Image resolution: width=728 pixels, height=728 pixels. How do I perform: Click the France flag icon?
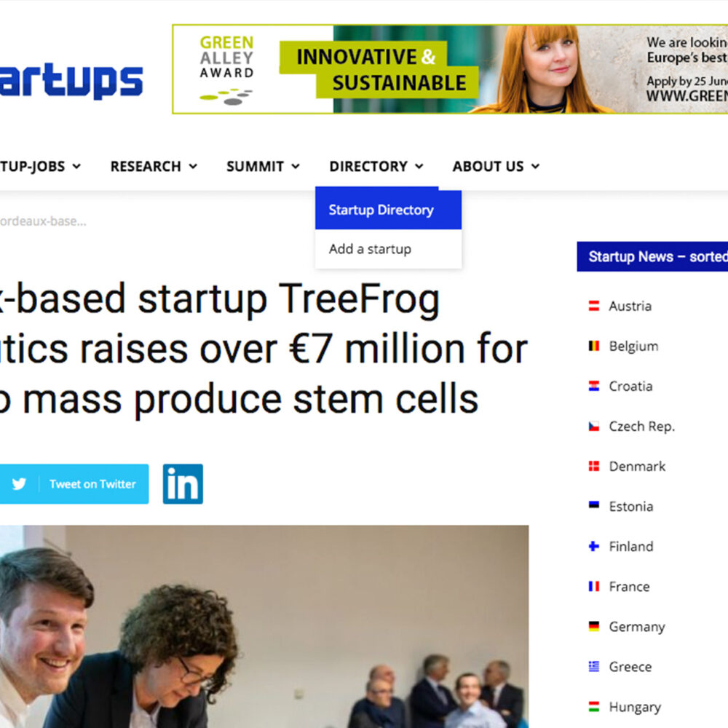point(594,586)
